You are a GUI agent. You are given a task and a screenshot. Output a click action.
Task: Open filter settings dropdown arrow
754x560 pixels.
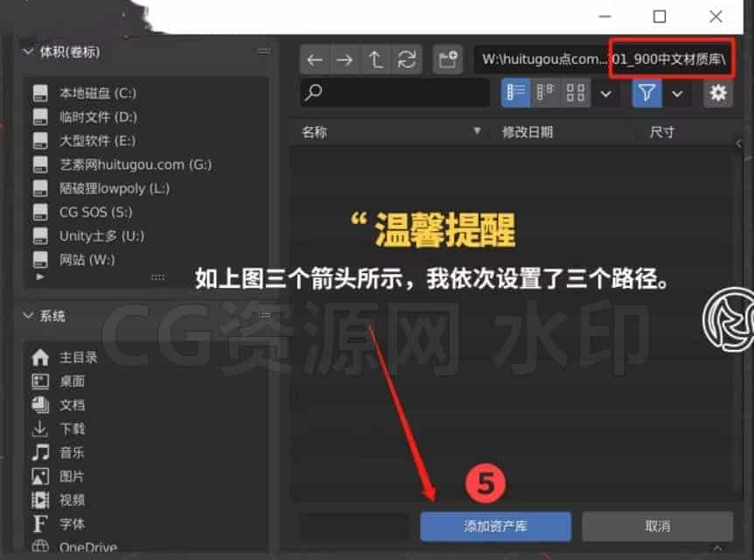click(677, 93)
